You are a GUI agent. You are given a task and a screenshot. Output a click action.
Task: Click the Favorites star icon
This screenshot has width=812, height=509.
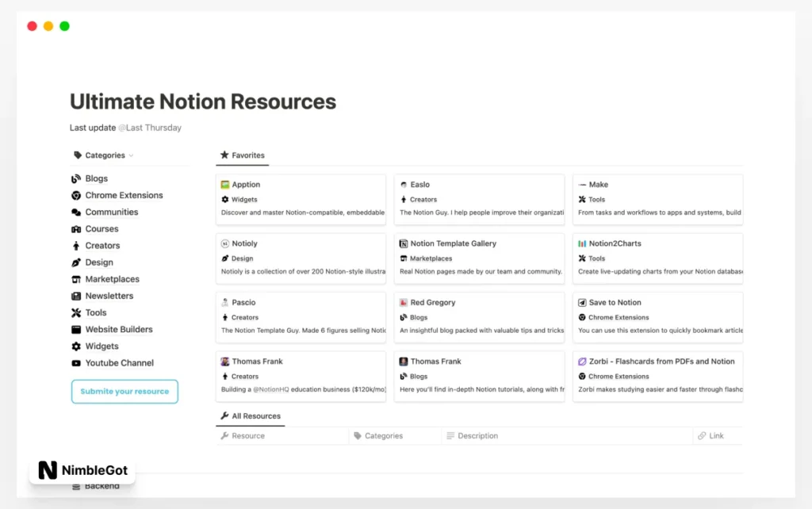(224, 155)
